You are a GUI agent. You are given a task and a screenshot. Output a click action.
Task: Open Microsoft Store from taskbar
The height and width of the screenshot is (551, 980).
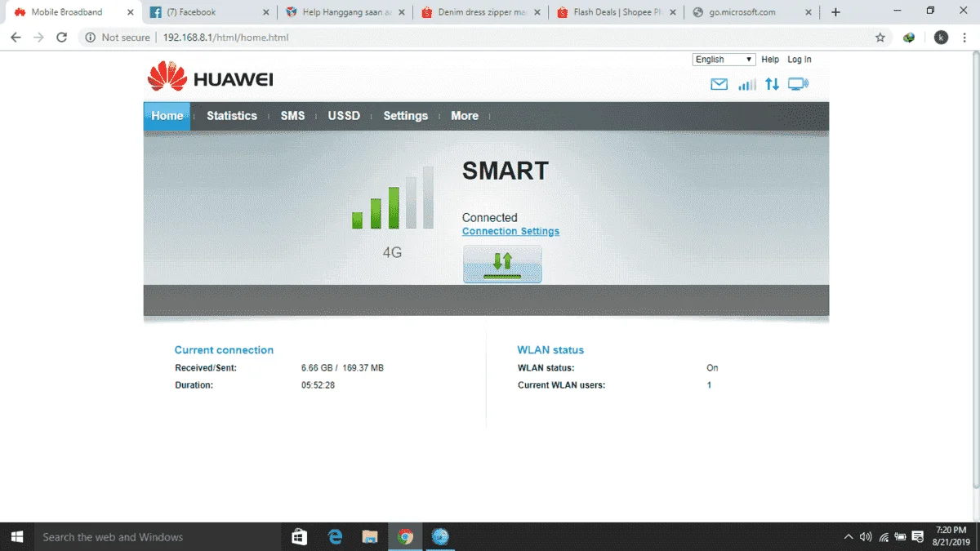tap(299, 536)
